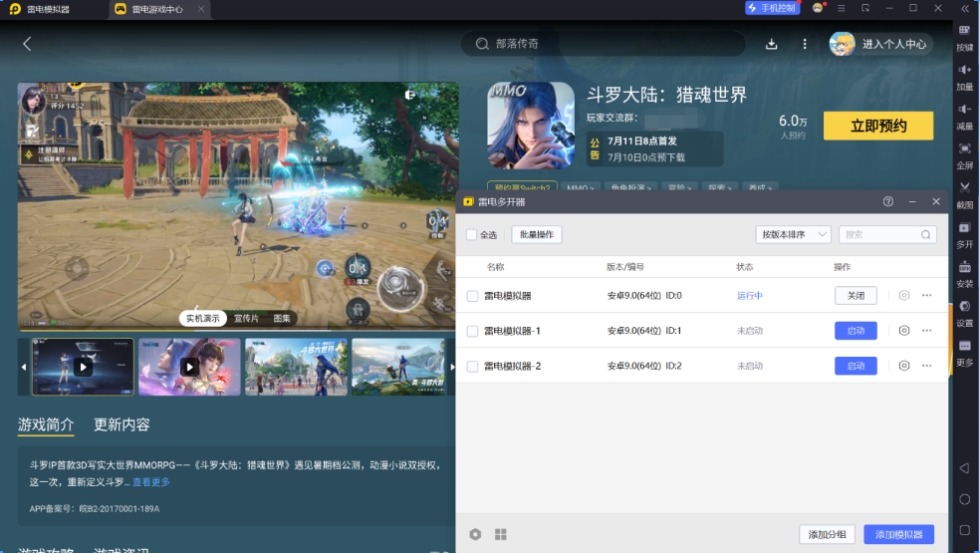Click the 部落传奇 game search field
Screen dimensions: 980x553
click(x=604, y=44)
